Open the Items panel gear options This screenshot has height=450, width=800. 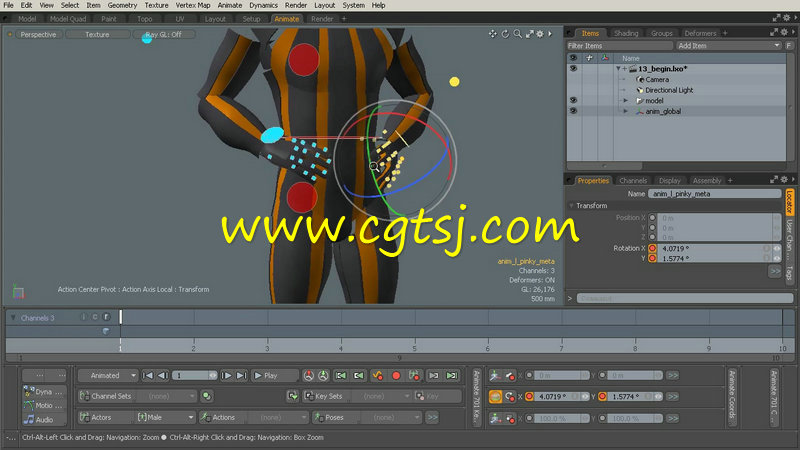click(784, 32)
